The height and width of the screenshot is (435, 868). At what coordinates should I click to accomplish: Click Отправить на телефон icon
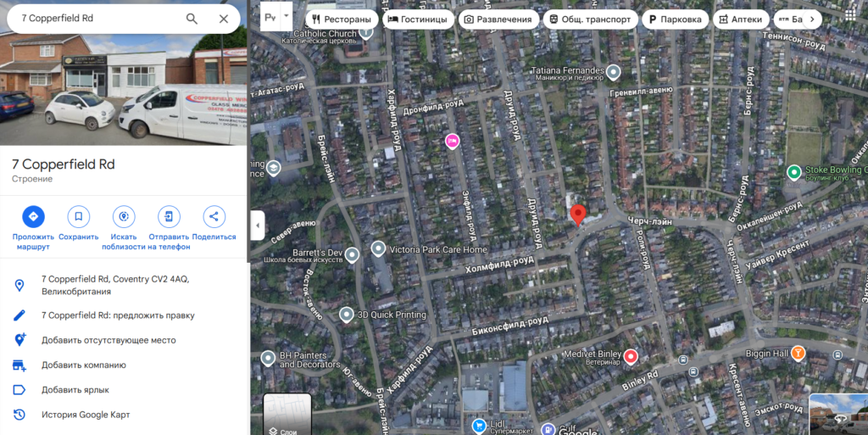click(x=169, y=216)
